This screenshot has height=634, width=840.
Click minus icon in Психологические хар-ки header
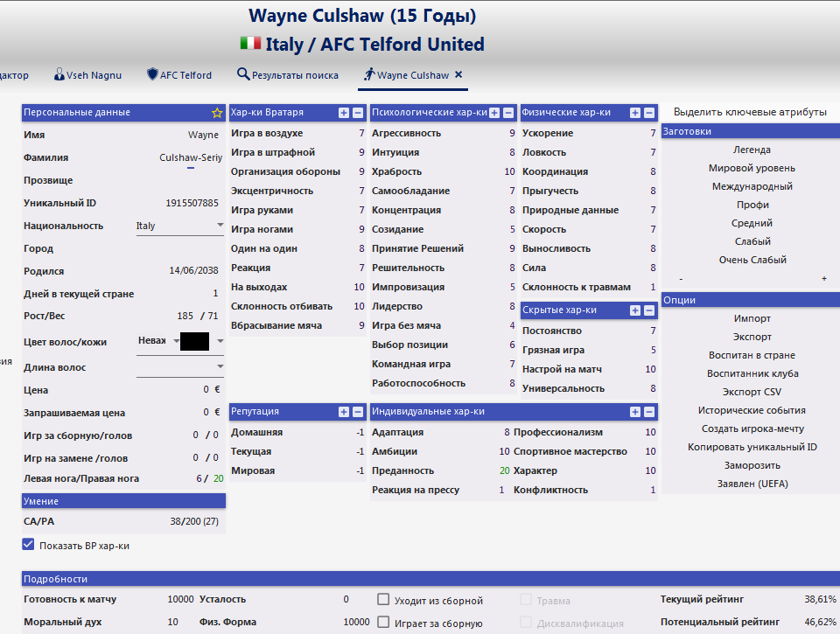point(508,113)
